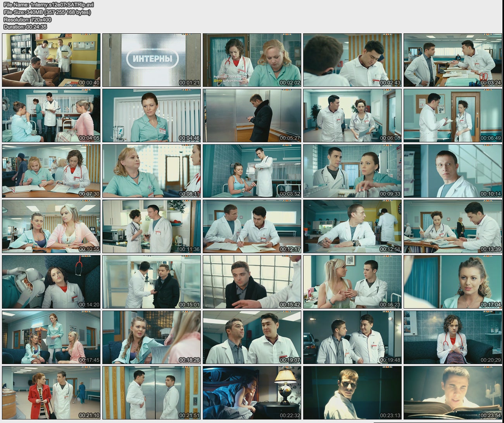The image size is (504, 423).
Task: Select the thumbnail timestamped 00:12:58
Action: pos(352,226)
